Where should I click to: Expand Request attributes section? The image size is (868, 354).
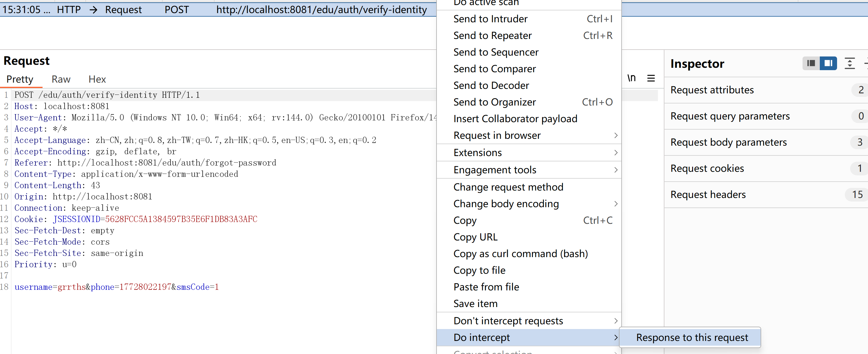coord(712,90)
